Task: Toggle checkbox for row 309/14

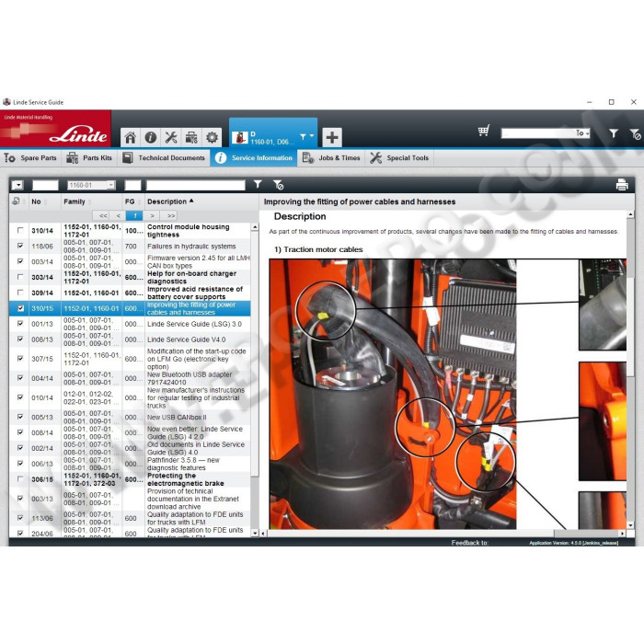Action: coord(20,293)
